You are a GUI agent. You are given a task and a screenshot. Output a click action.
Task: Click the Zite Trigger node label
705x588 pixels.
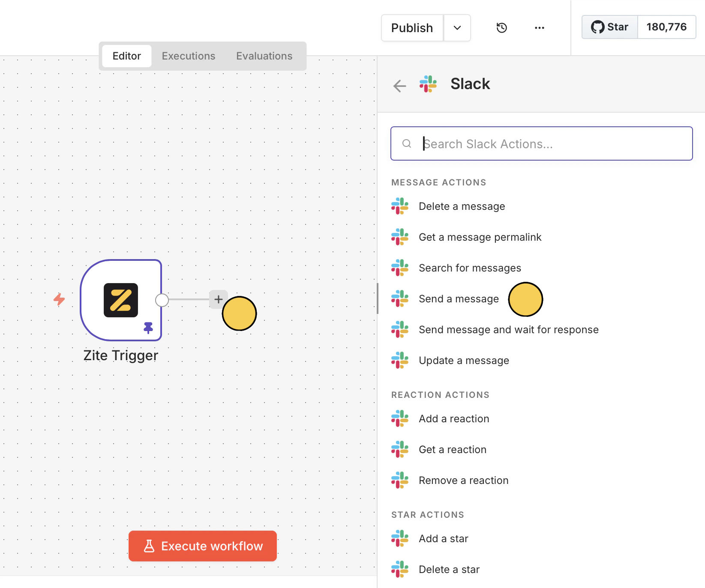coord(121,355)
